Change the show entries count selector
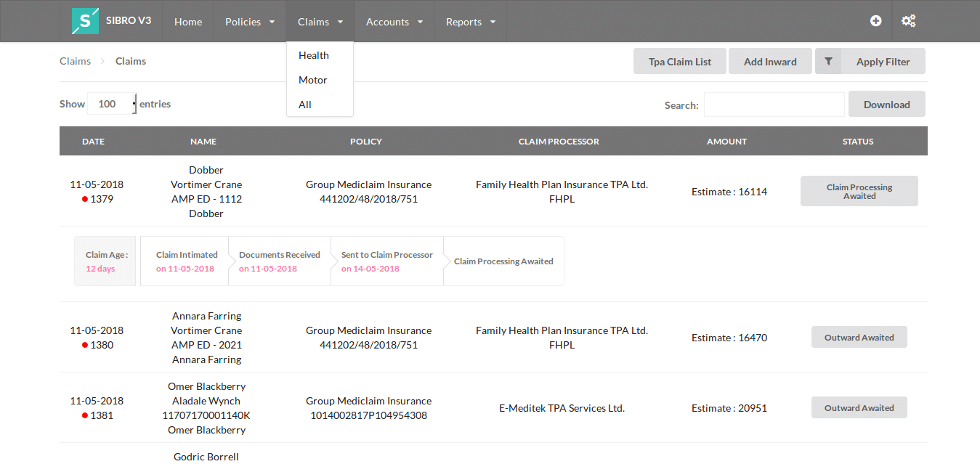 (112, 104)
